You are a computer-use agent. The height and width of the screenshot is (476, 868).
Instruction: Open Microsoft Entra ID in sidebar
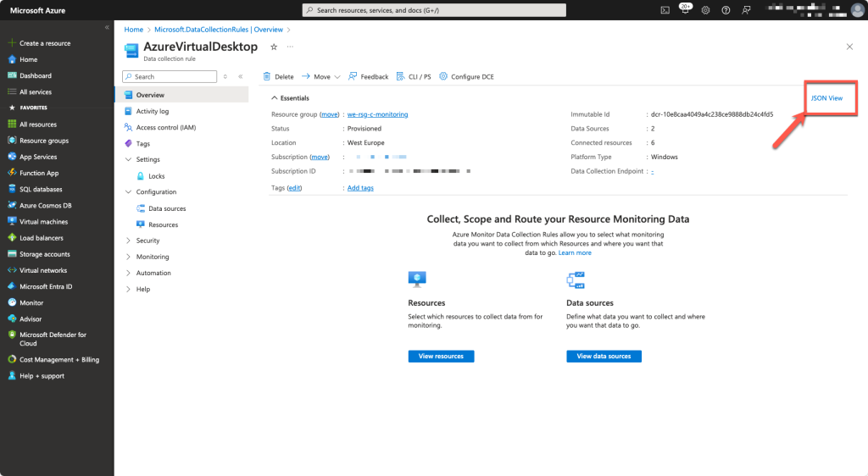point(46,286)
